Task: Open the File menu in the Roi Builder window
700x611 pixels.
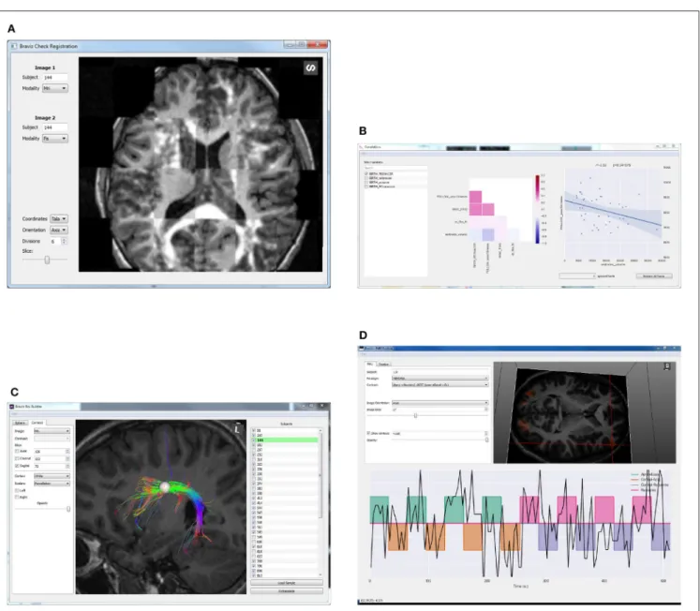Action: [x=14, y=413]
